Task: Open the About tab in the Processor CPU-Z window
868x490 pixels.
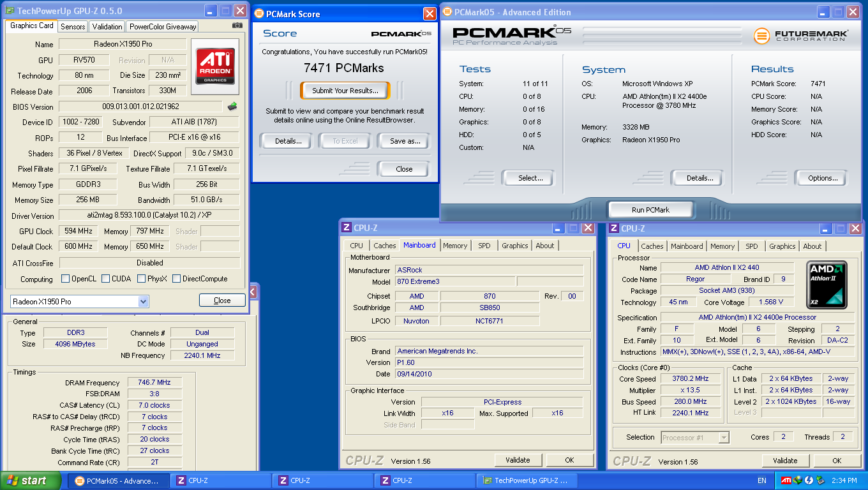Action: [x=812, y=246]
